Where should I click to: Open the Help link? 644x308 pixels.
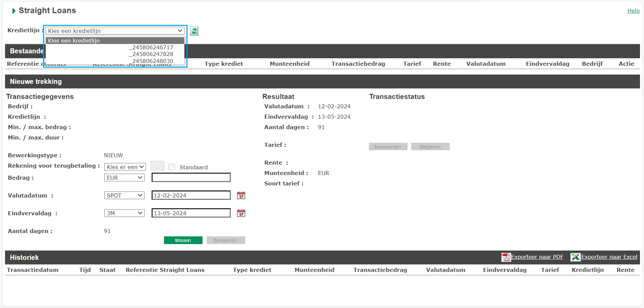pos(633,11)
